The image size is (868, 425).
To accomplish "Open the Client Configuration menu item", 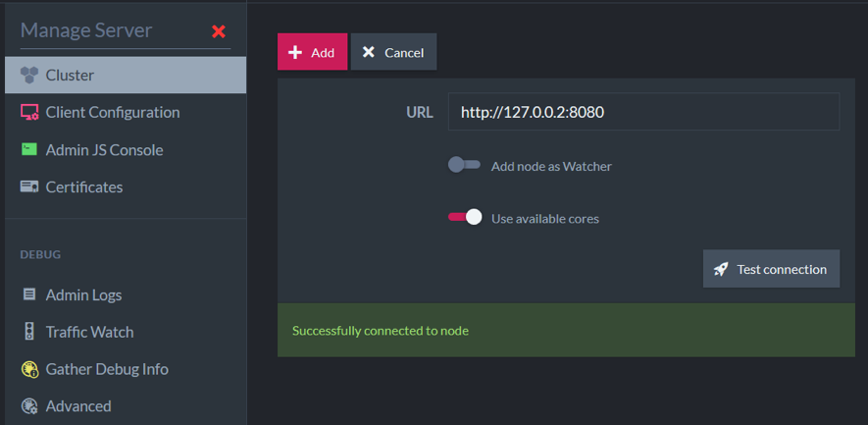I will tap(112, 112).
